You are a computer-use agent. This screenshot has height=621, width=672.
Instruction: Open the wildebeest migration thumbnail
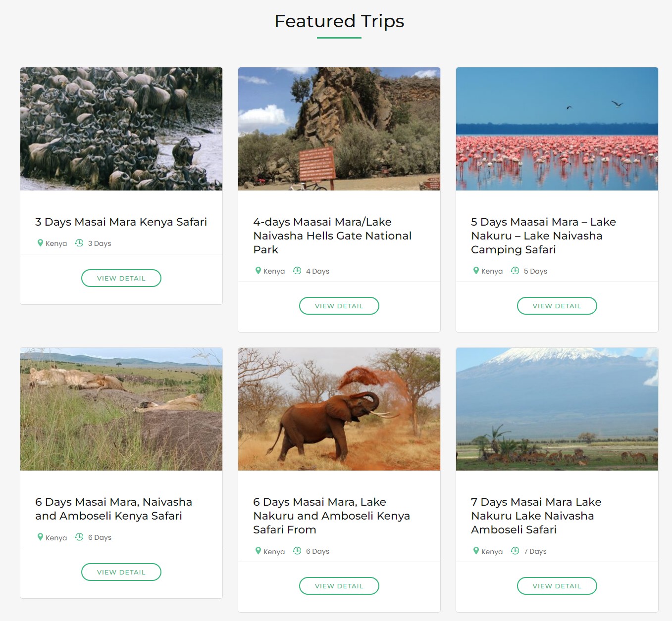click(x=121, y=129)
